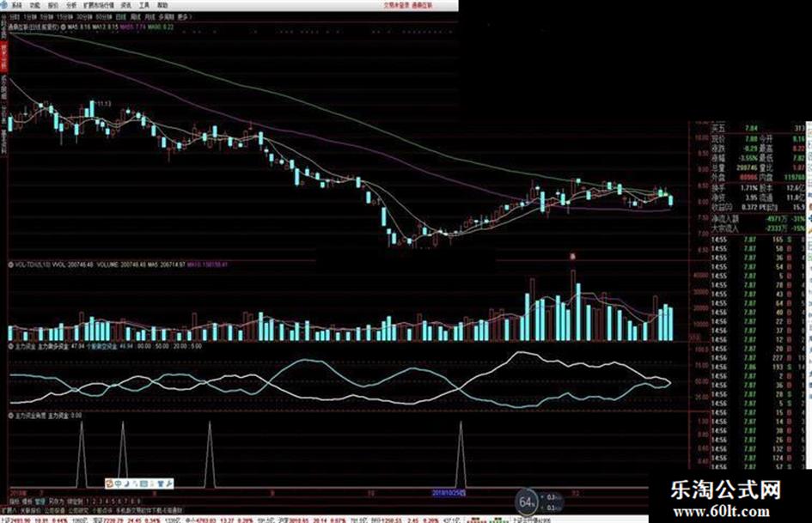Viewport: 812px width, 523px height.
Task: Switch chart to 60分钟 period
Action: pos(103,16)
